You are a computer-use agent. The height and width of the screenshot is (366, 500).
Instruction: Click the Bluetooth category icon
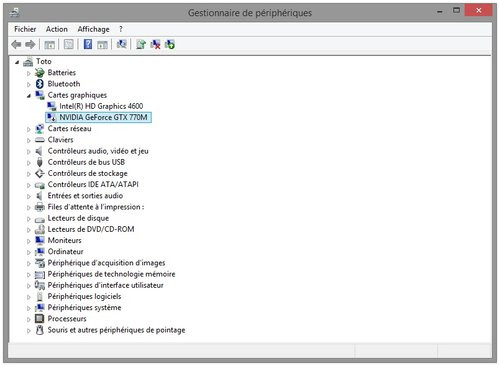(40, 84)
